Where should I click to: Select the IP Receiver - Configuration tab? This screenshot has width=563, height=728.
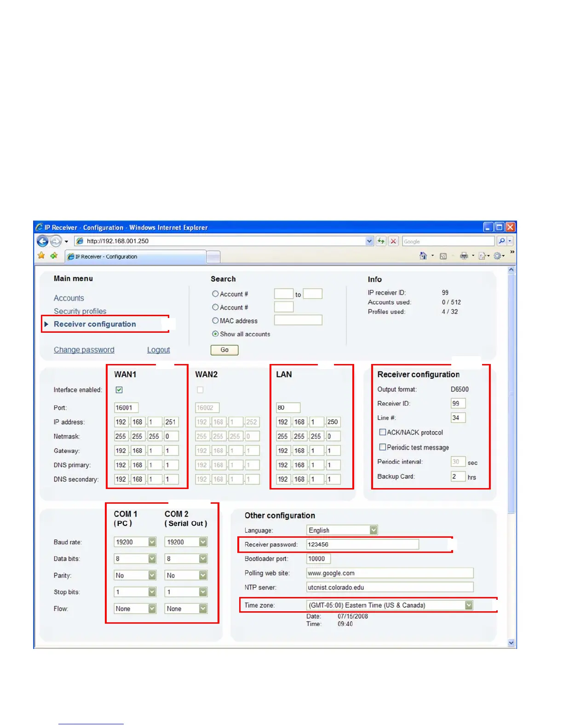click(136, 256)
